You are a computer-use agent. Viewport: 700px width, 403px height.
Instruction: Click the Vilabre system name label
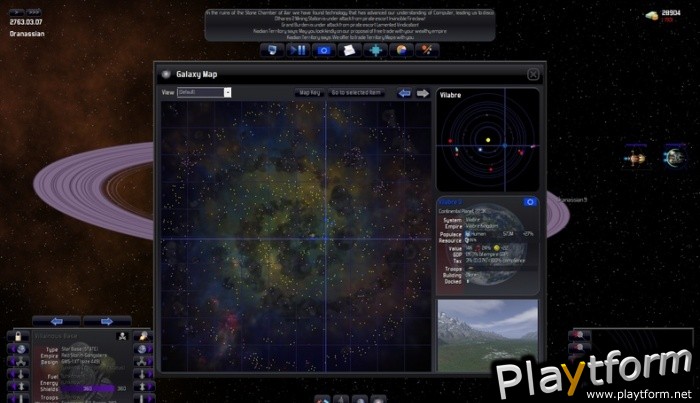pos(450,95)
